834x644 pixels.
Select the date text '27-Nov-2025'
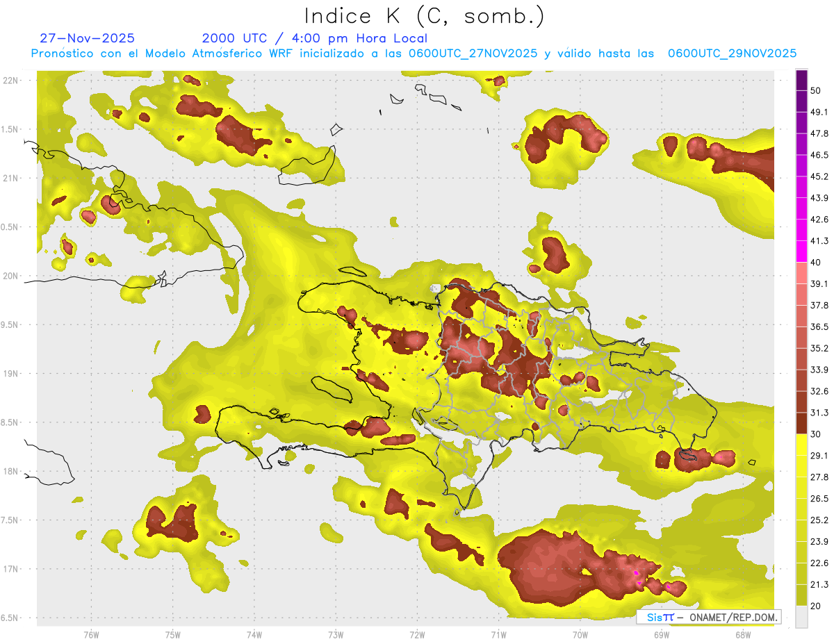pyautogui.click(x=87, y=38)
